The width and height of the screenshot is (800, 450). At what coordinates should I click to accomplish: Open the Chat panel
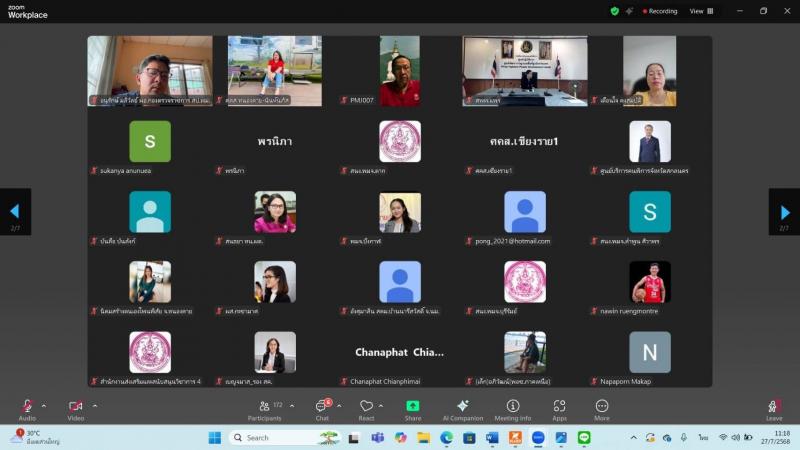[322, 410]
